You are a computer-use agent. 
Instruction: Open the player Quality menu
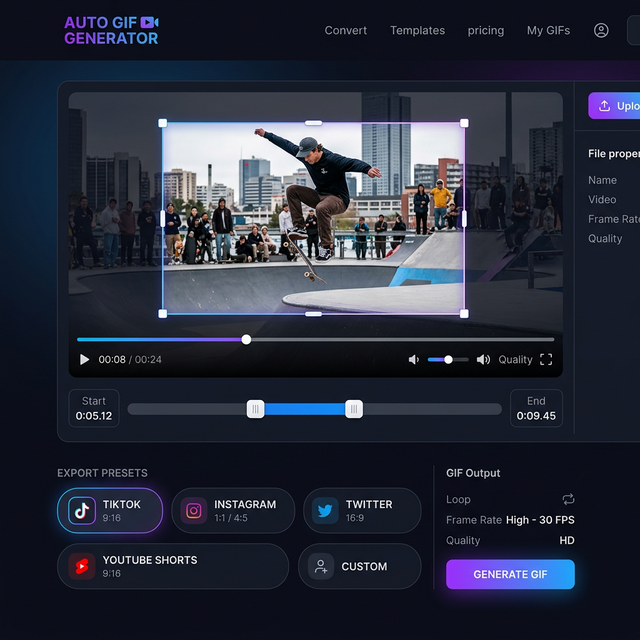pyautogui.click(x=515, y=359)
